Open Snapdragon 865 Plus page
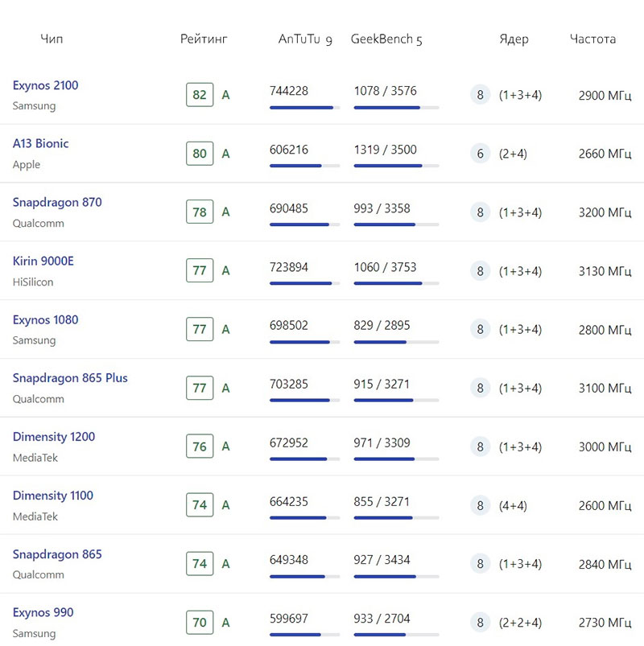Viewport: 644px width, 646px height. 70,378
